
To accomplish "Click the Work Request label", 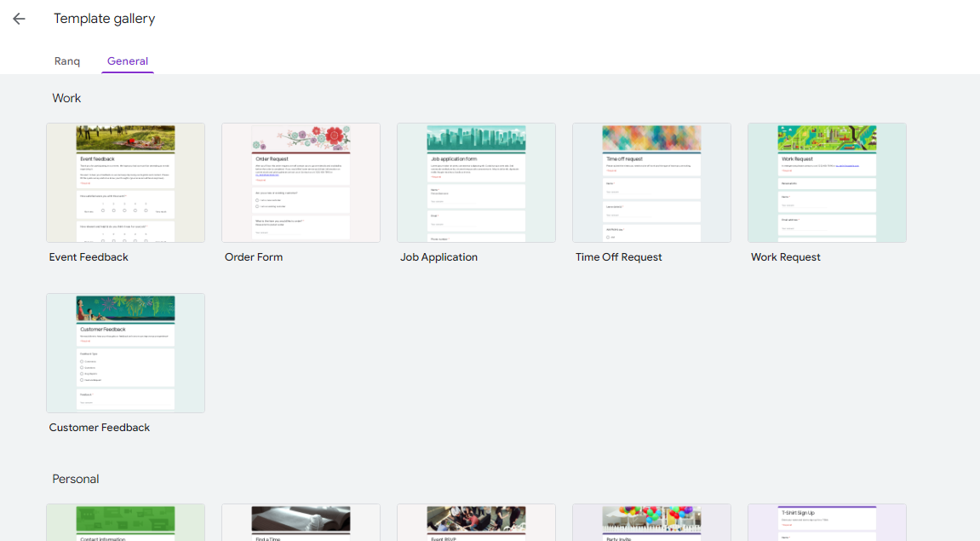I will click(x=786, y=257).
